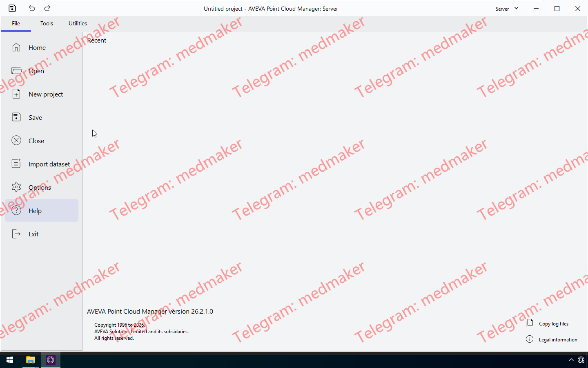
Task: Redo the last action
Action: coord(47,8)
